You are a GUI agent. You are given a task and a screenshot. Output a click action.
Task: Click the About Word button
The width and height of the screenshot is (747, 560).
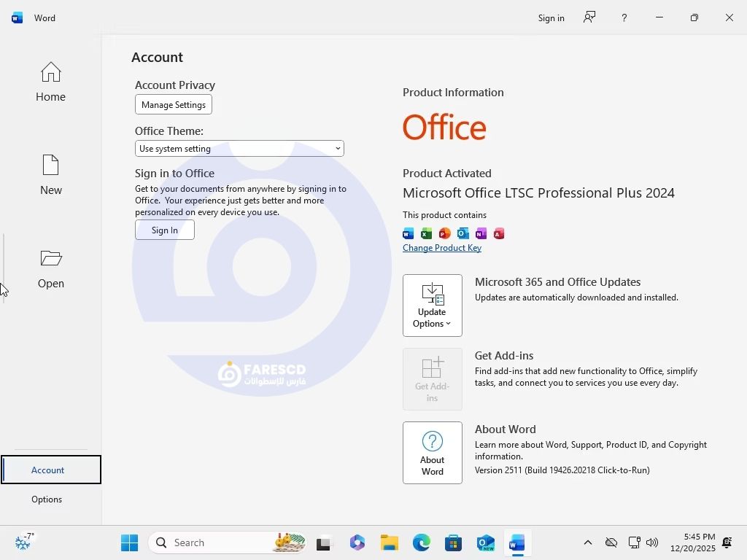(x=432, y=453)
